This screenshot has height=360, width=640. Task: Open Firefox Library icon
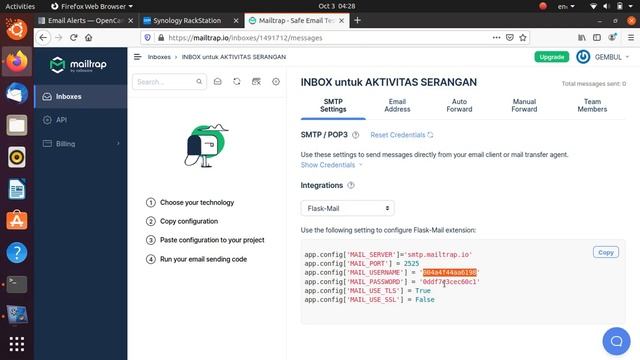(x=582, y=38)
